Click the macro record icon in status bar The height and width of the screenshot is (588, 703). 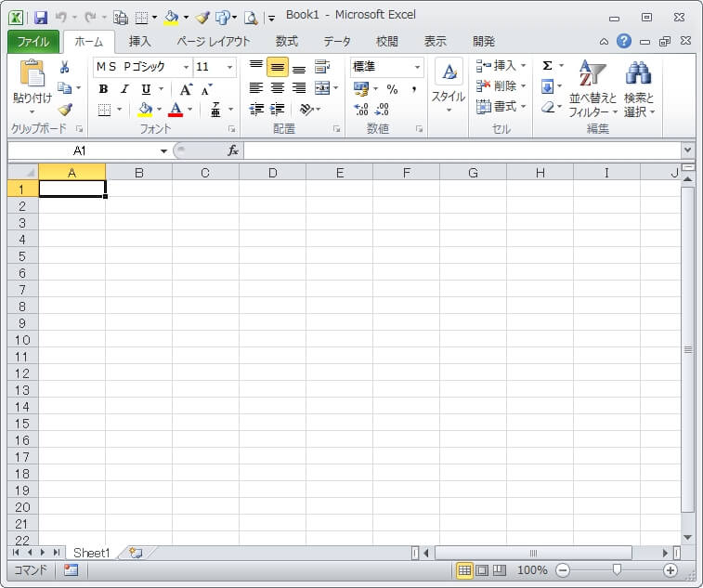(x=71, y=570)
